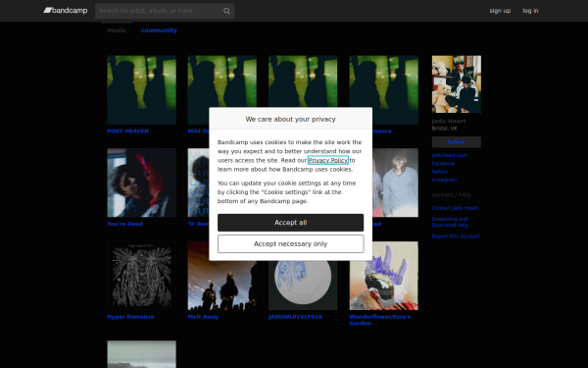Open the Twitter link
Screen dimensions: 588x368
coord(440,172)
